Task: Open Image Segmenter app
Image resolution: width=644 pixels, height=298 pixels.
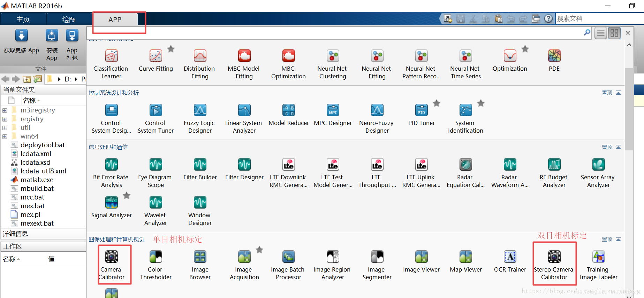Action: (x=377, y=265)
